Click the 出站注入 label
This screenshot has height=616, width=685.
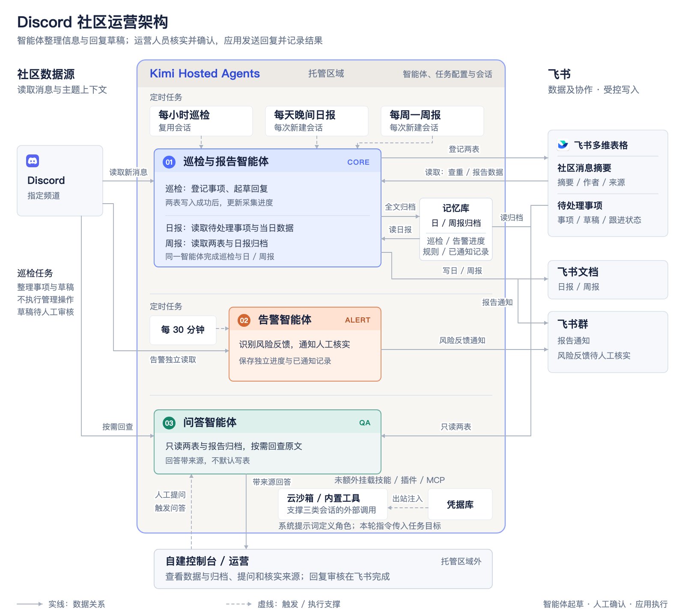pyautogui.click(x=408, y=498)
